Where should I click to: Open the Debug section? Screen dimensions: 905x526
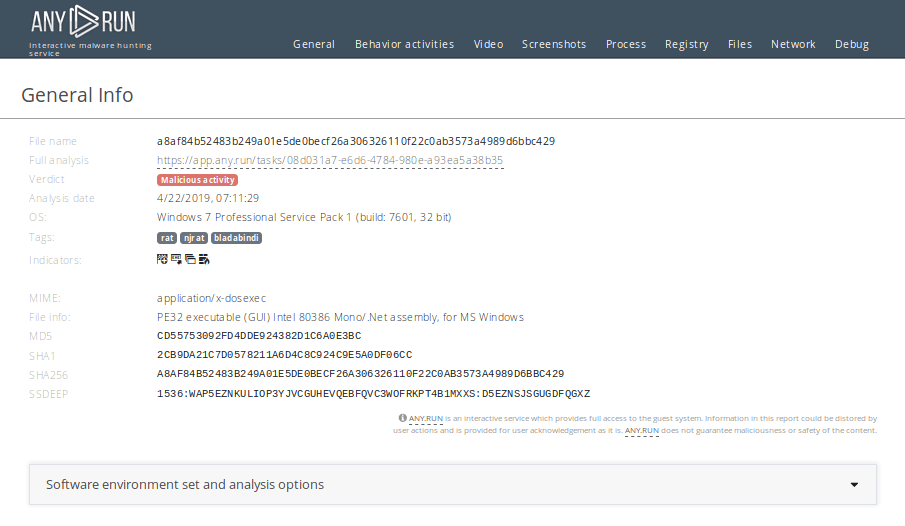[x=852, y=44]
